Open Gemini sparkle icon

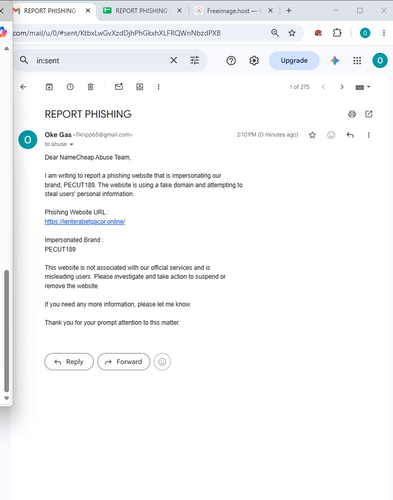tap(335, 61)
